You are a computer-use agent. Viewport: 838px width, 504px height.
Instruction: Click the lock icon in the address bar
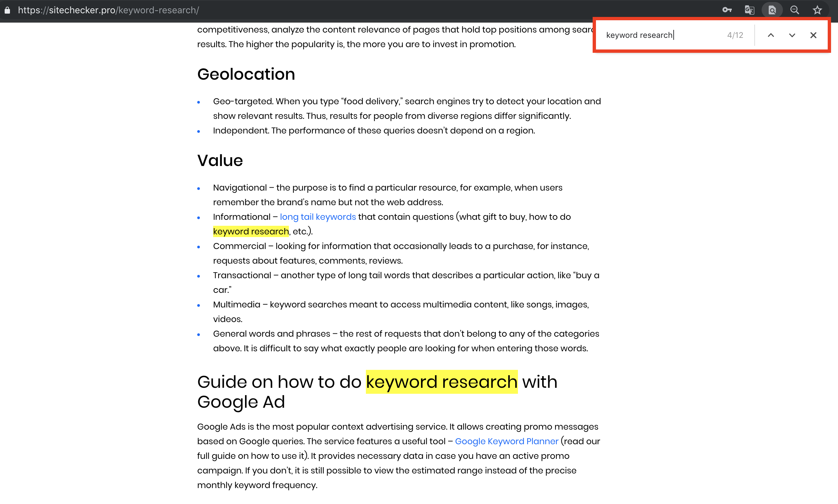[7, 10]
